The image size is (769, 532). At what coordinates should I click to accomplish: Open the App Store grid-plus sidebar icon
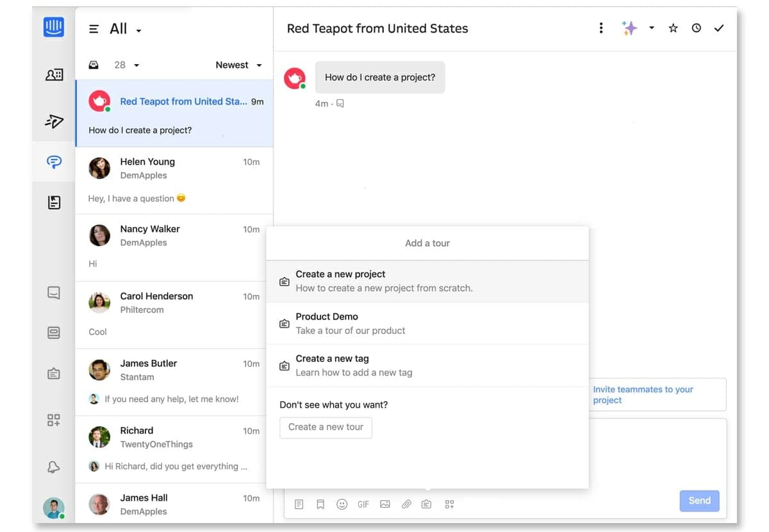[x=54, y=420]
